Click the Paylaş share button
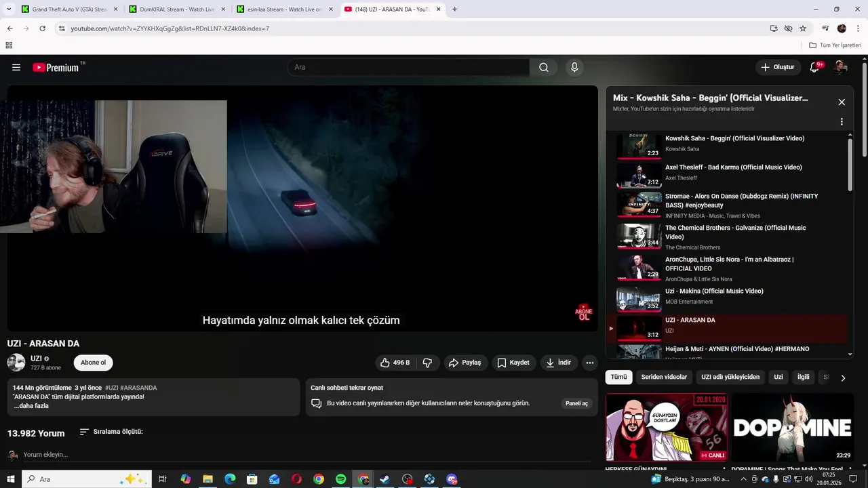 tap(465, 363)
